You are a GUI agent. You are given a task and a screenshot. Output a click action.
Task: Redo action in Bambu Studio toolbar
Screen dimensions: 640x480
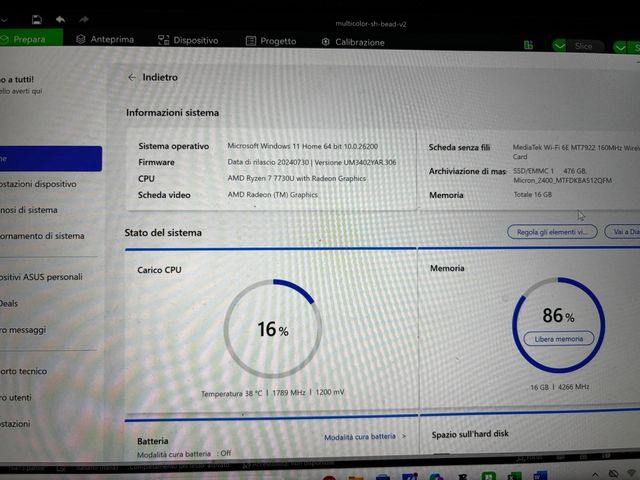coord(84,19)
